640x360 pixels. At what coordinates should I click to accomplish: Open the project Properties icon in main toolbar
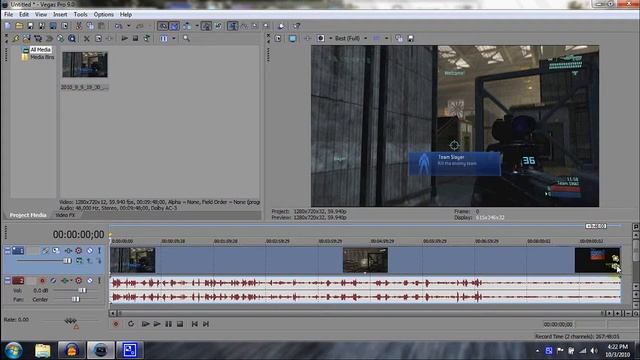64,26
